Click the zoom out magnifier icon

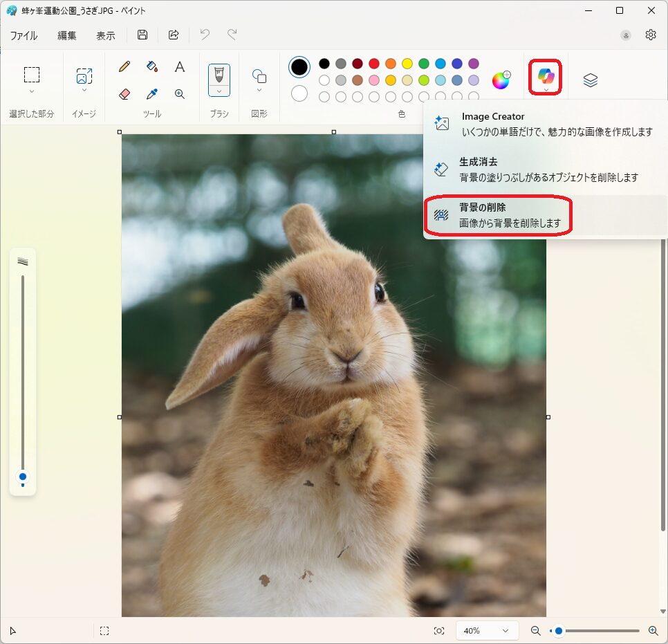(535, 631)
